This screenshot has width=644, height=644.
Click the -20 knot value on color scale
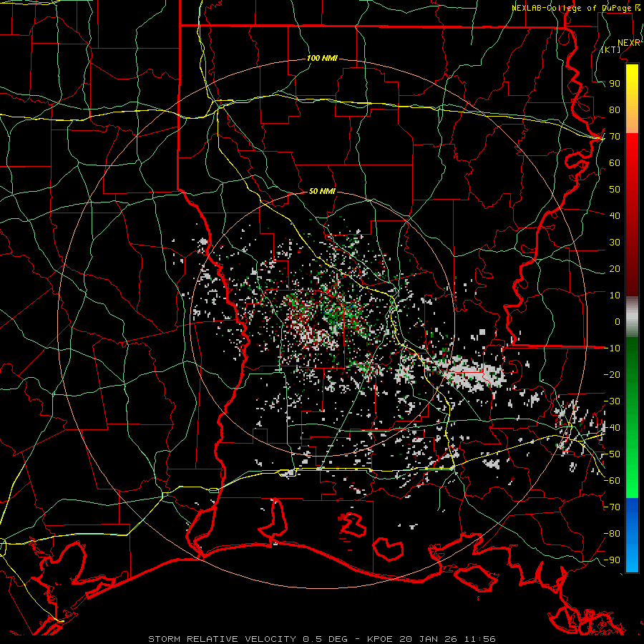pos(612,374)
